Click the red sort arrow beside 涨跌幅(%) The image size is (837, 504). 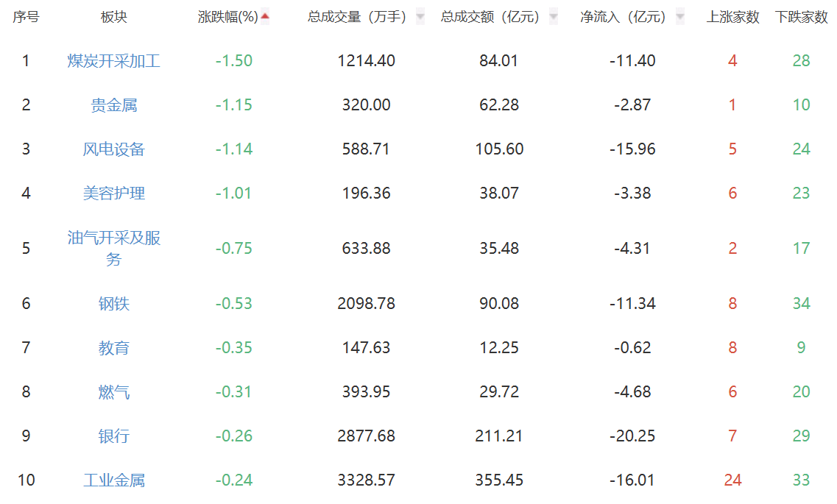(265, 17)
